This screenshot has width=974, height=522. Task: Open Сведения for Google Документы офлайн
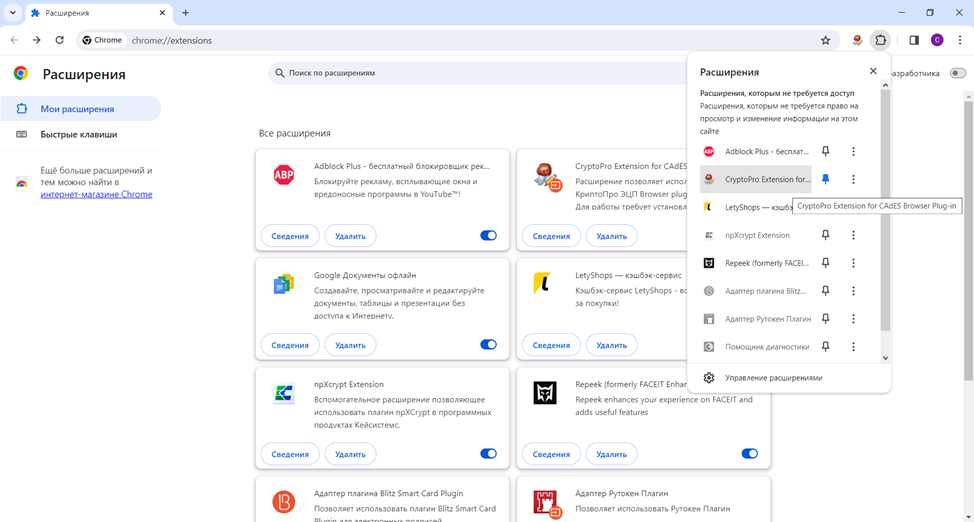click(290, 345)
